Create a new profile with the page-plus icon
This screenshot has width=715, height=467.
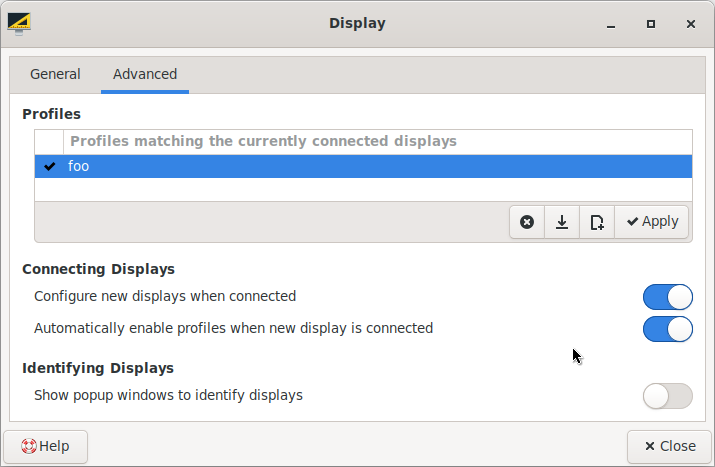click(597, 222)
